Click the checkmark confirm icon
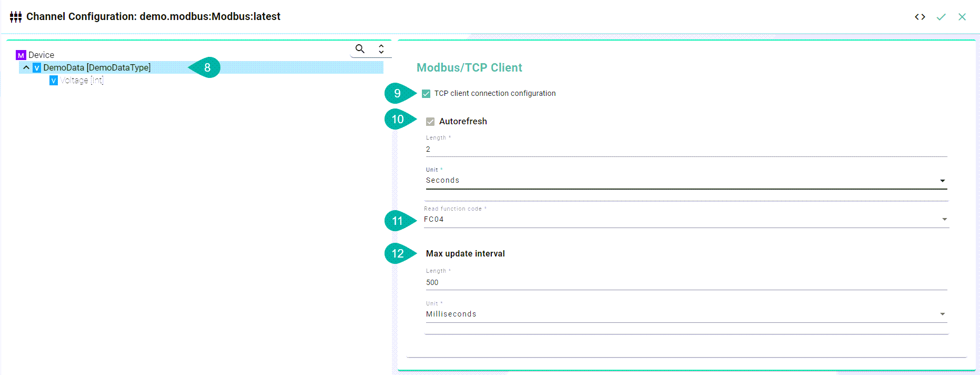The image size is (980, 375). click(941, 17)
